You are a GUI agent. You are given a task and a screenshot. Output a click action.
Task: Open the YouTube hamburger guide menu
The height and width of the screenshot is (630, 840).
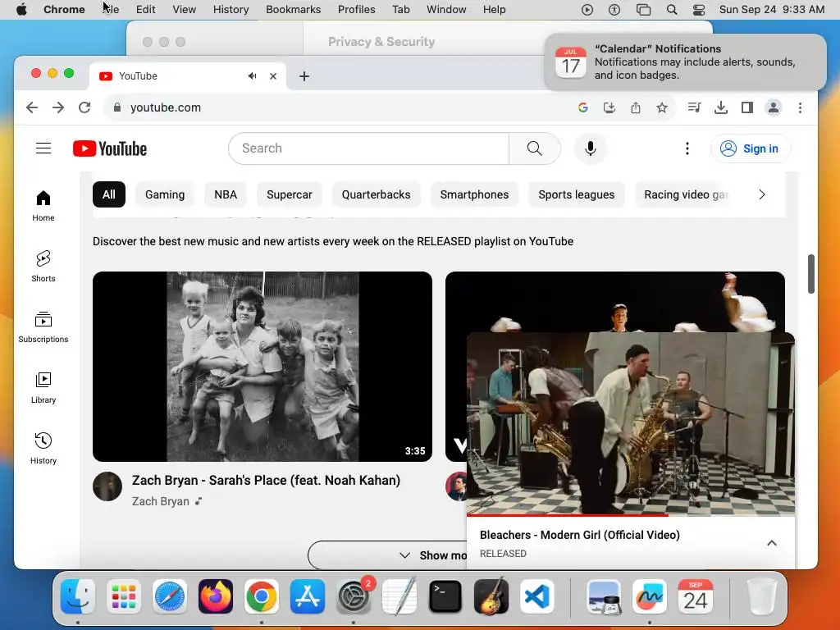pos(43,148)
